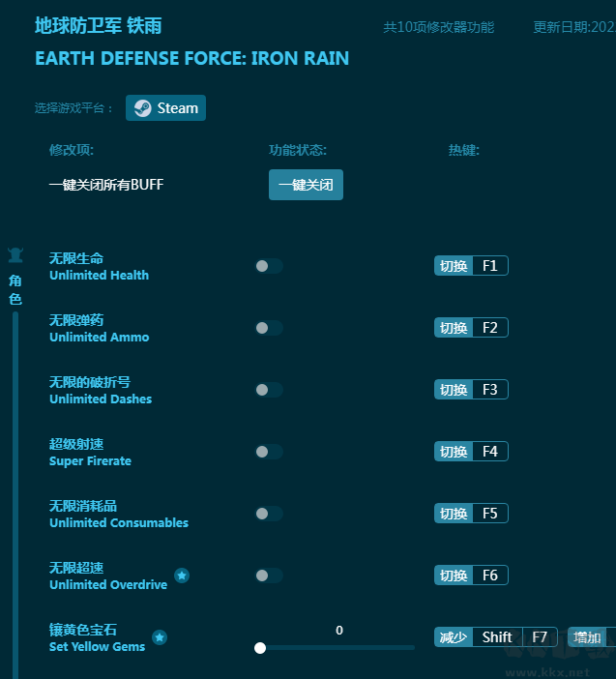The image size is (616, 679).
Task: Click the star icon beside Unlimited Overdrive
Action: click(182, 576)
